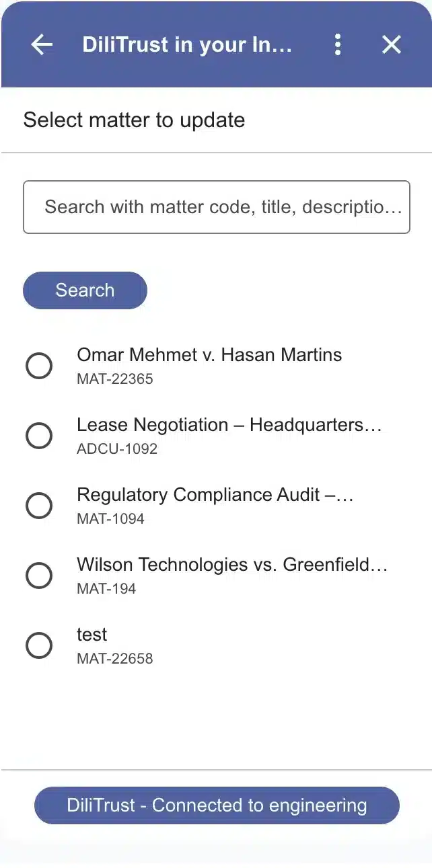Choose the Regulatory Compliance Audit radio button
The height and width of the screenshot is (868, 432).
coord(39,506)
